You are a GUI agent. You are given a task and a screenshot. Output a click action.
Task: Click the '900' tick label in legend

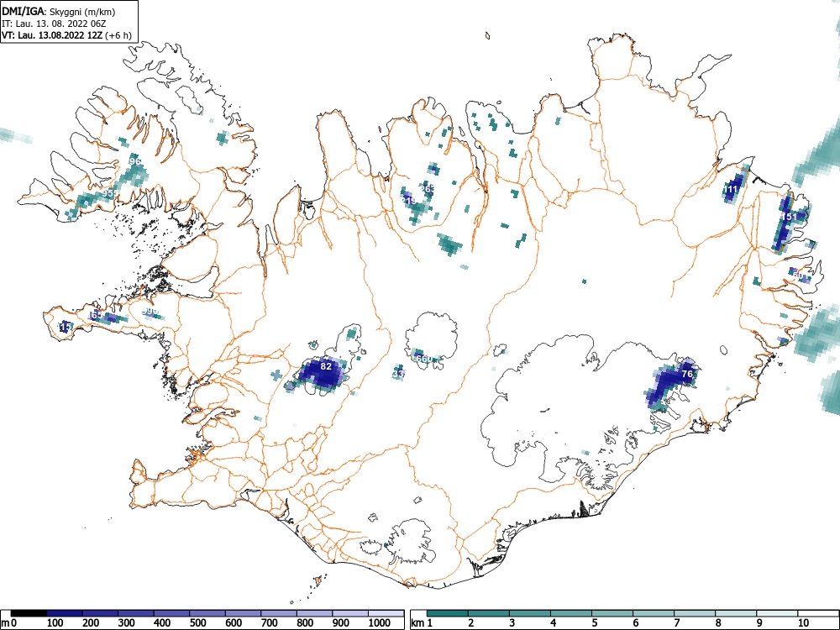[341, 623]
